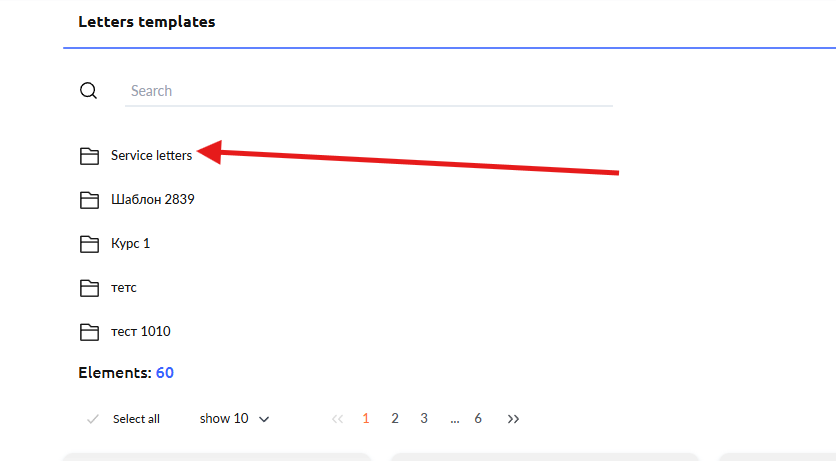This screenshot has height=461, width=836.
Task: Click the Шаблон 2839 folder icon
Action: tap(89, 200)
